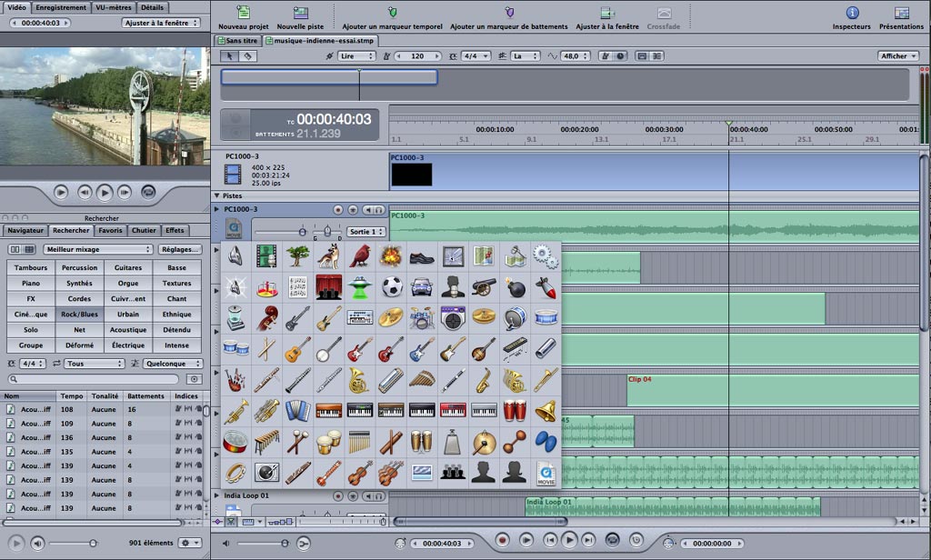Viewport: 931px width, 560px height.
Task: Click Ajouter un marqueur temporel
Action: coord(392,13)
